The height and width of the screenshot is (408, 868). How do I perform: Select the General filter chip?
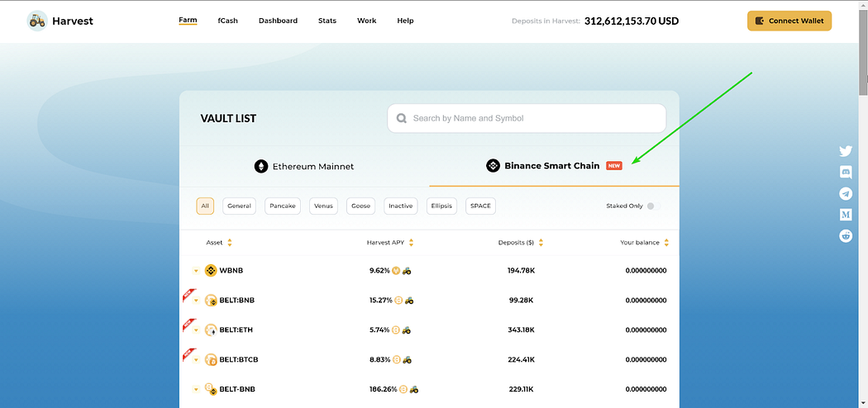pos(239,206)
